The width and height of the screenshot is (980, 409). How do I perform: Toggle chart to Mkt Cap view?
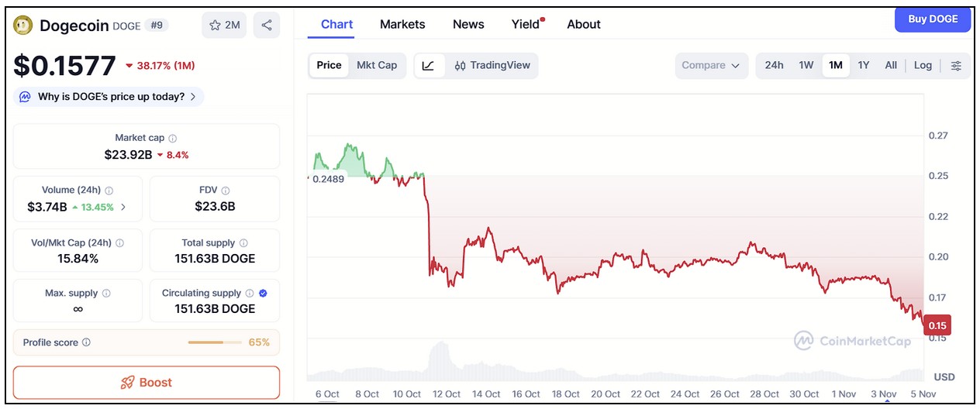(x=377, y=65)
